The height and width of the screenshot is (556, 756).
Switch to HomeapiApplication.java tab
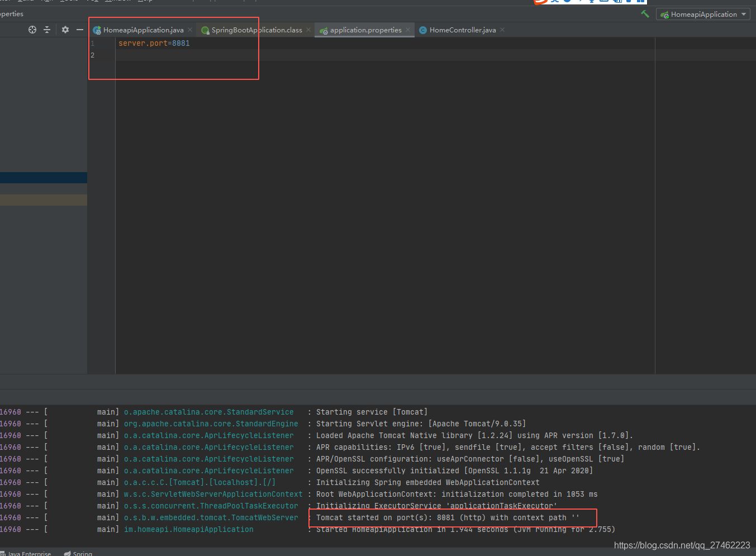coord(143,30)
